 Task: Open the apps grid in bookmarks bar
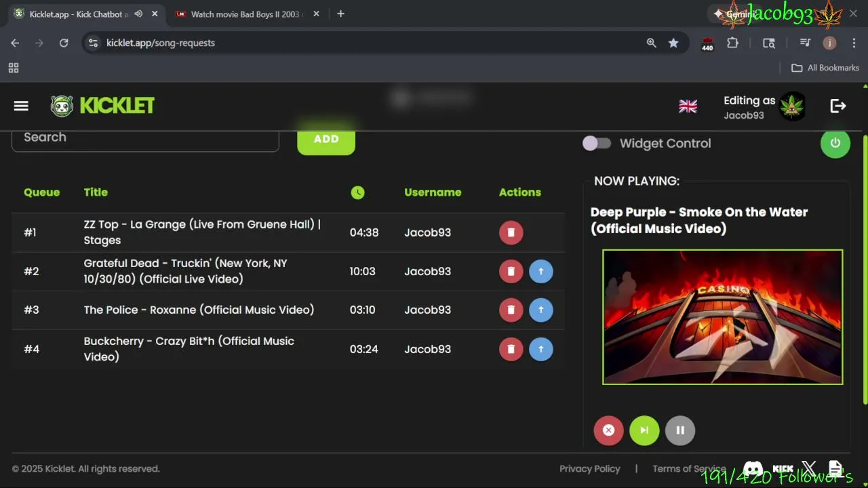click(x=14, y=68)
